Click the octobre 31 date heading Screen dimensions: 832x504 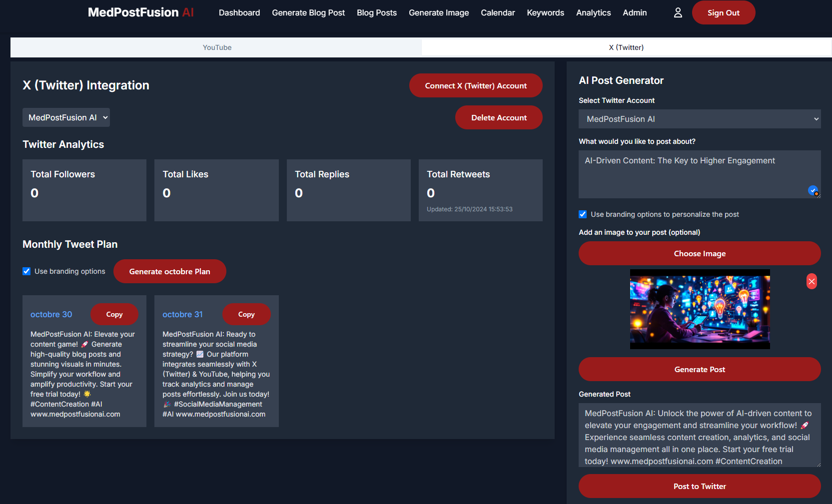tap(182, 314)
